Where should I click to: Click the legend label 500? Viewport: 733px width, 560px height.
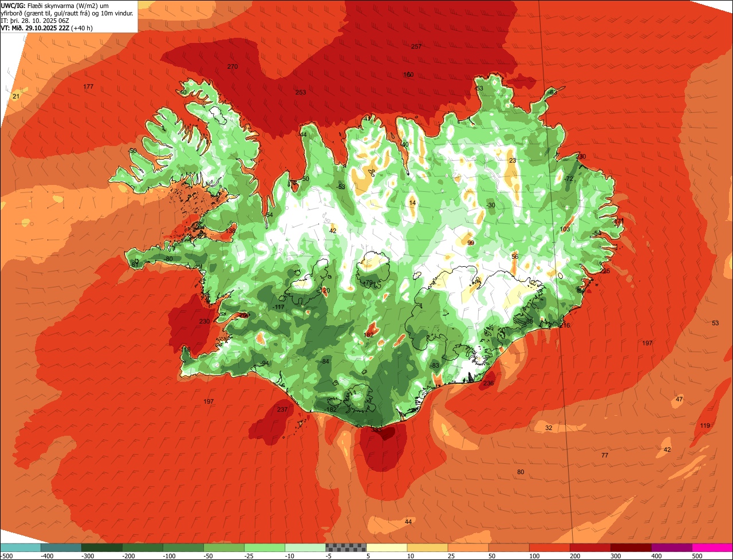coord(697,556)
